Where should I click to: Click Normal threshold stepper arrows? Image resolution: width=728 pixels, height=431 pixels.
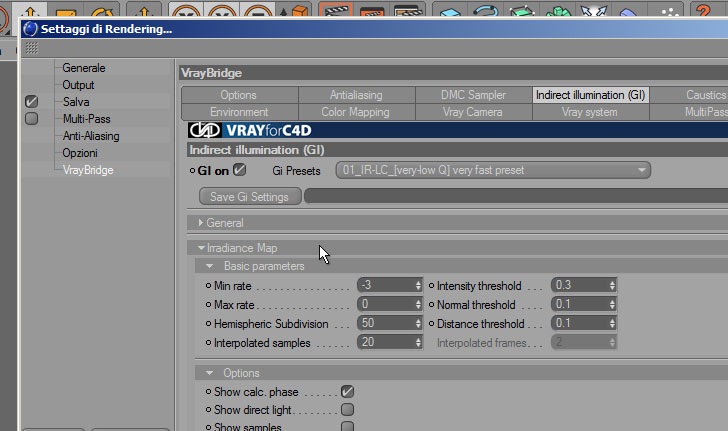click(612, 304)
